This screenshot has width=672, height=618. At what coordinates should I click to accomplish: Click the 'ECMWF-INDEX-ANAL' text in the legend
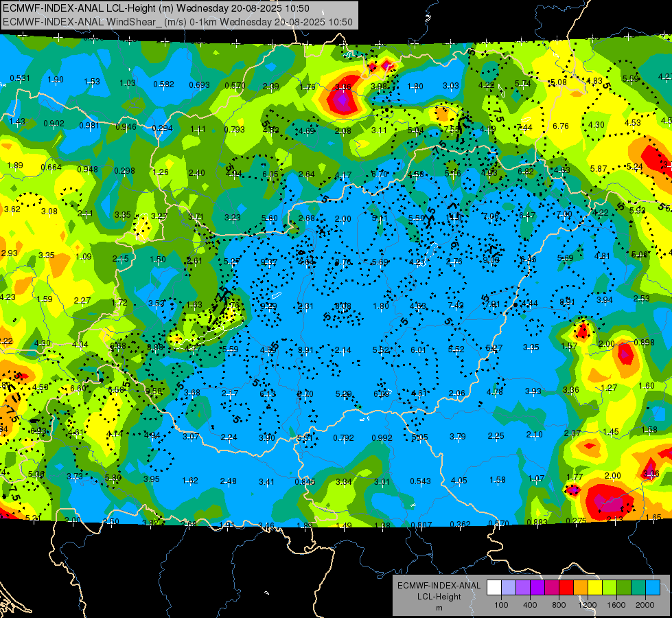coord(439,586)
